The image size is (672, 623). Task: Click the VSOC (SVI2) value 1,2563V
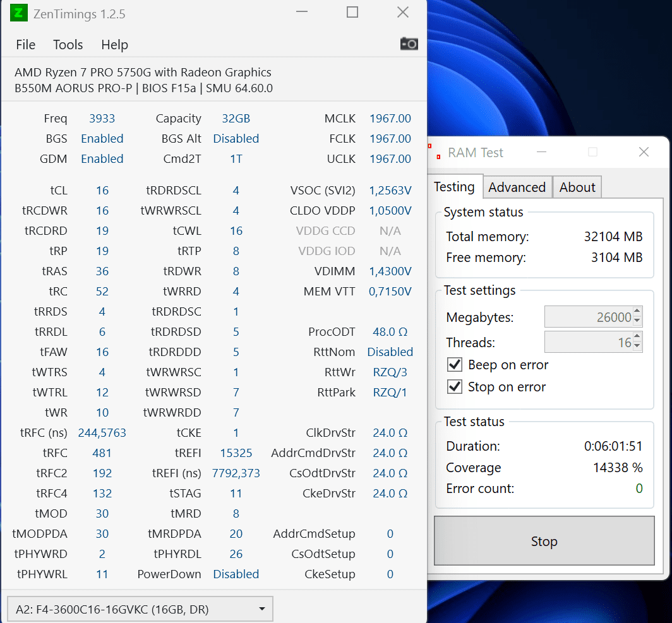(x=390, y=190)
